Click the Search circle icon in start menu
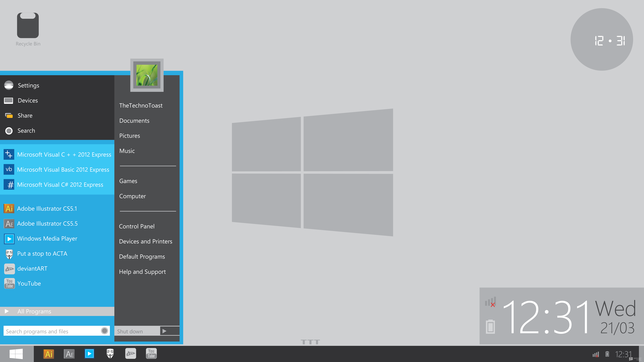644x362 pixels. tap(9, 131)
